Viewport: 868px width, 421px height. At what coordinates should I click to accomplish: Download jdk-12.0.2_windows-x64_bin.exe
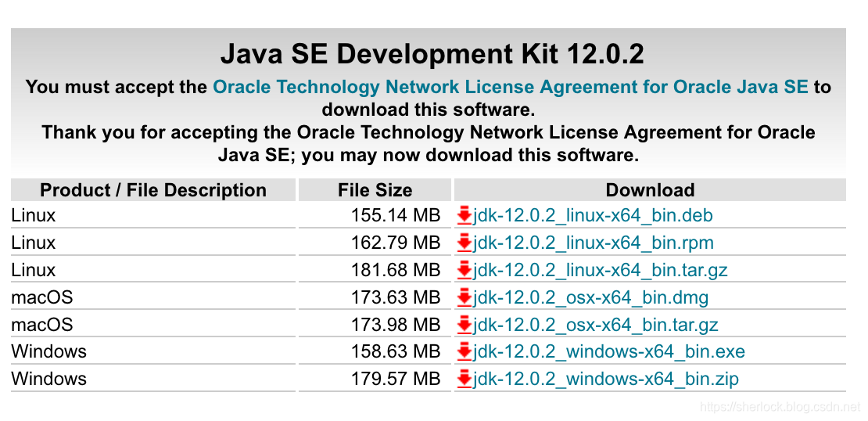click(x=609, y=351)
